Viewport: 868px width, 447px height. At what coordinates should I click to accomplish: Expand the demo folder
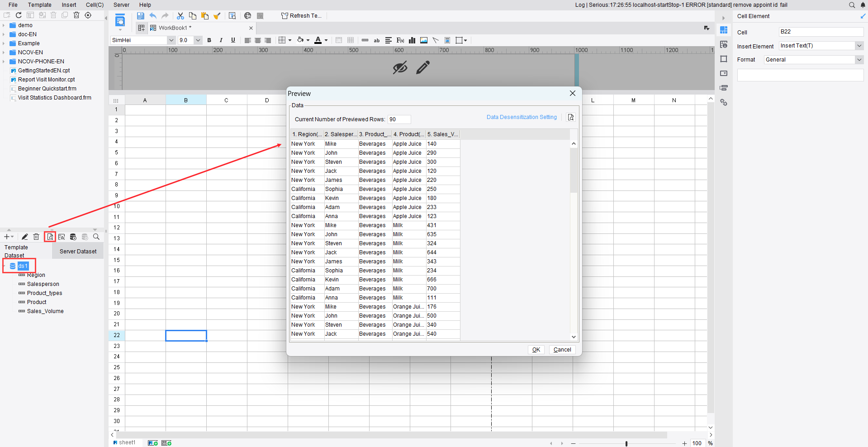point(4,25)
